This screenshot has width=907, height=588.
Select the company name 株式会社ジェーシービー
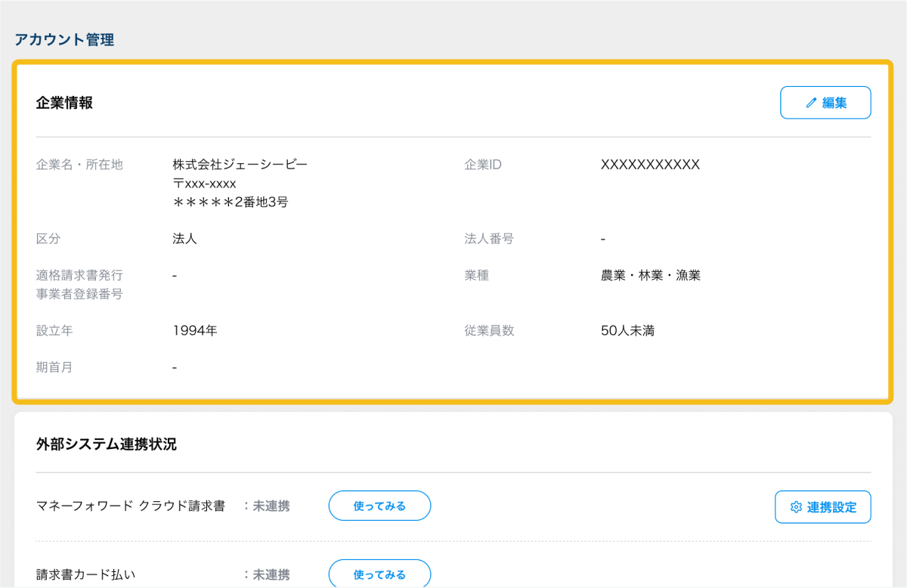(x=240, y=165)
